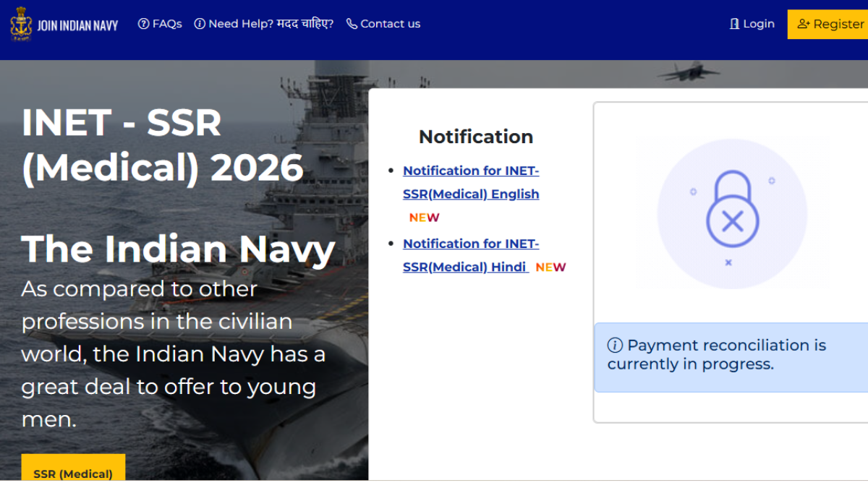The width and height of the screenshot is (868, 488).
Task: Open Need Help? मदद चाहिए? menu item
Action: pyautogui.click(x=264, y=24)
